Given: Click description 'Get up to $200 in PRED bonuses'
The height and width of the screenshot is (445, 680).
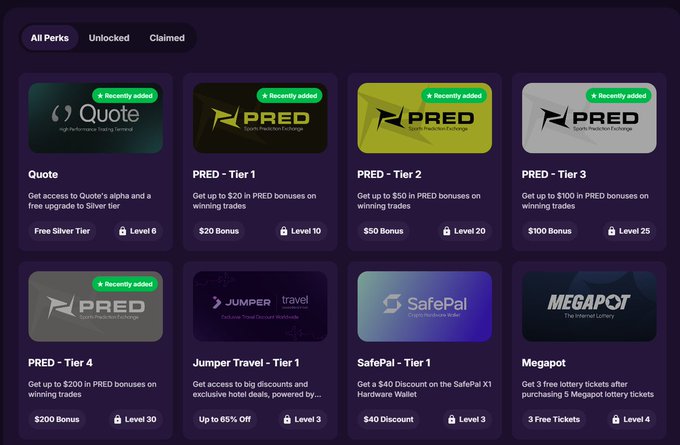Looking at the screenshot, I should pos(92,389).
